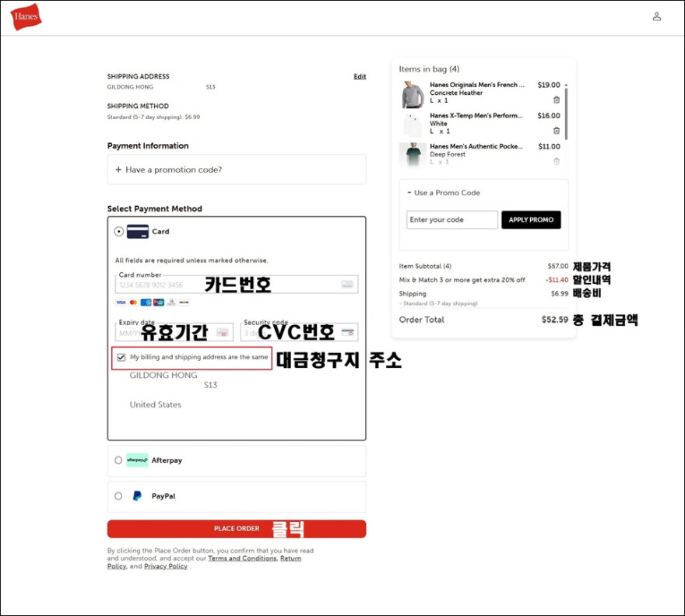This screenshot has width=685, height=616.
Task: Click the Afterpay logo
Action: pyautogui.click(x=137, y=460)
